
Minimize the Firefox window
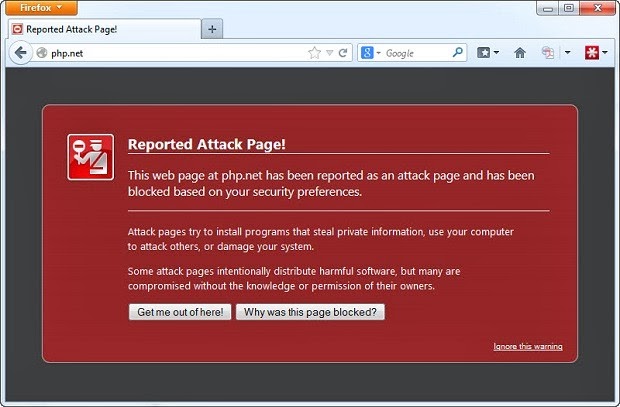click(x=548, y=8)
